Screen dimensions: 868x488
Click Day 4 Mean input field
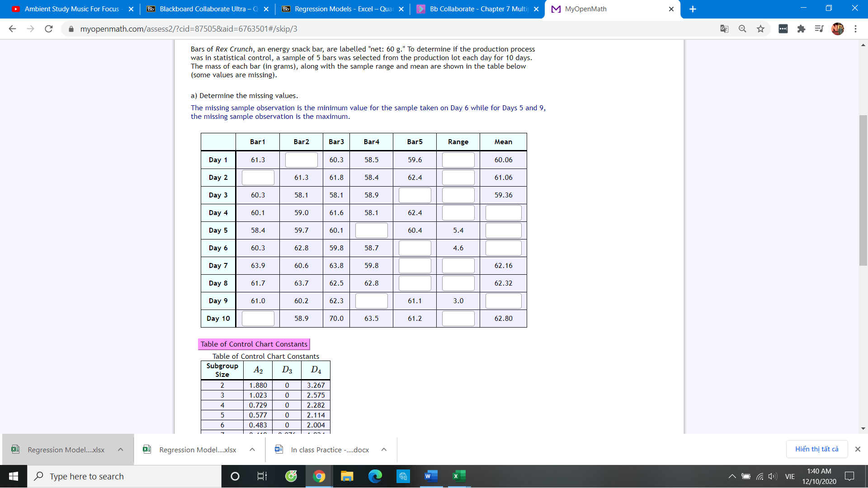(503, 213)
